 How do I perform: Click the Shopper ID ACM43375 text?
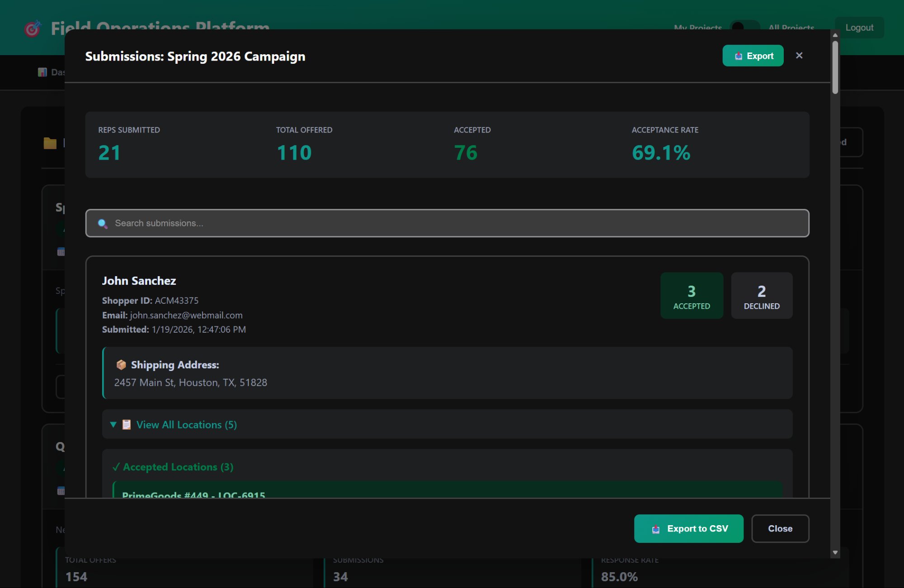pyautogui.click(x=150, y=301)
